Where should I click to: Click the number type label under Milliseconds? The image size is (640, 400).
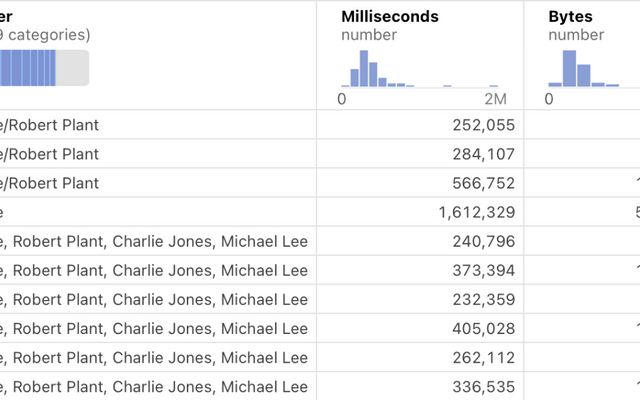coord(369,35)
